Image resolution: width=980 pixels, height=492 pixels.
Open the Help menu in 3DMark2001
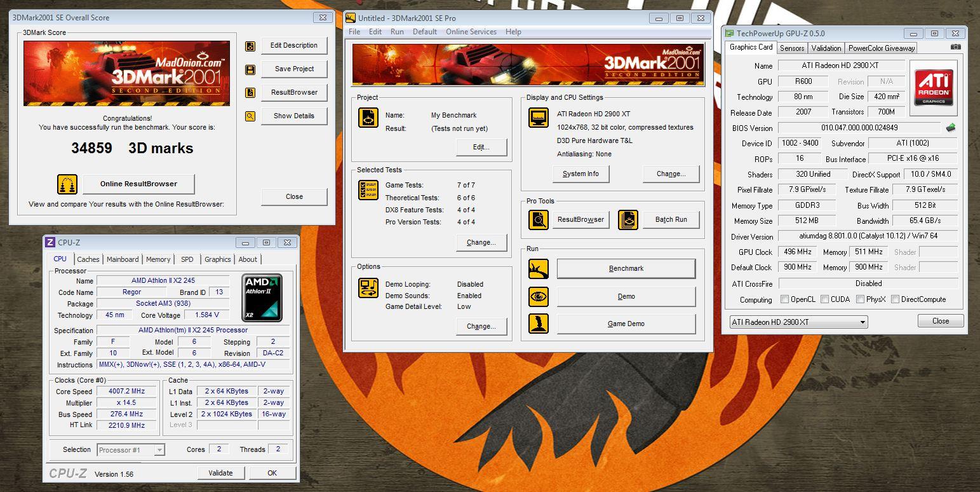tap(513, 32)
